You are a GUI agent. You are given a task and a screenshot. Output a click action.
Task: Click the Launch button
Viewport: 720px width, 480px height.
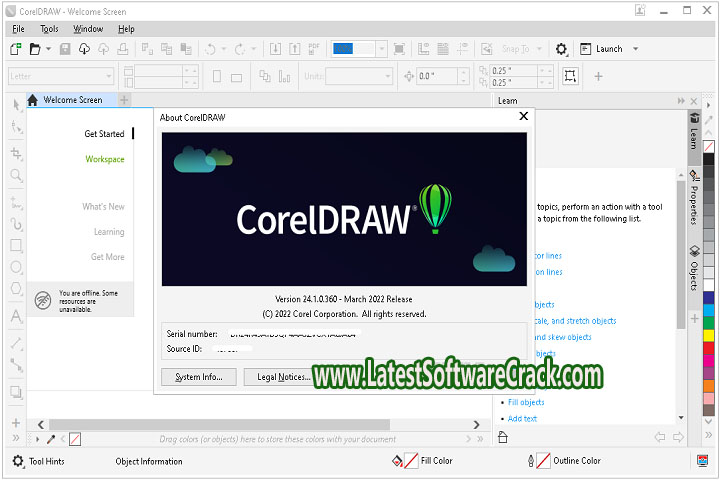click(x=602, y=49)
